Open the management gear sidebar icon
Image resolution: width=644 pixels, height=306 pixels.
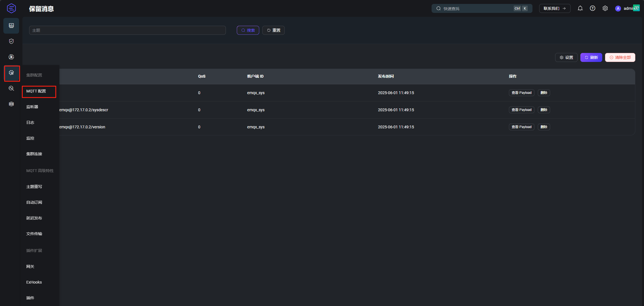(11, 73)
